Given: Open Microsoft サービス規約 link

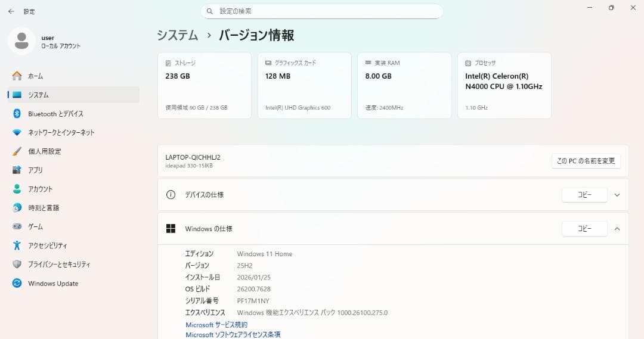Looking at the screenshot, I should click(216, 325).
